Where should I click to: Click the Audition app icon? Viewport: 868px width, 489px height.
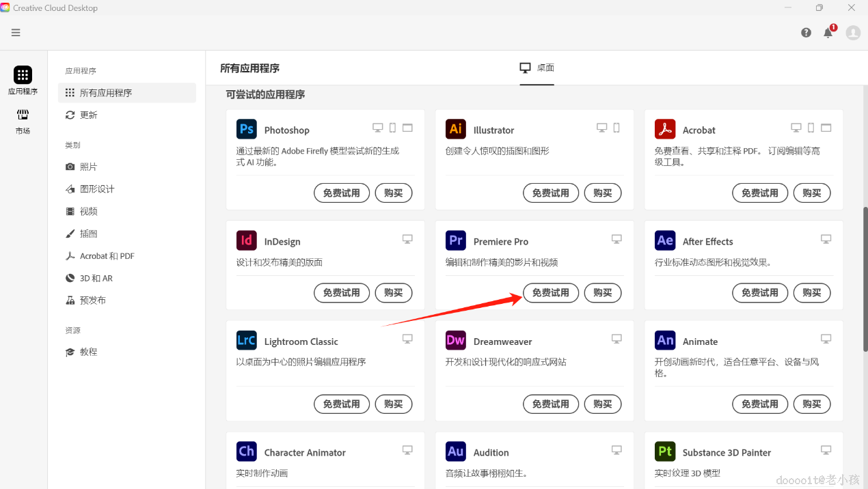click(x=455, y=451)
